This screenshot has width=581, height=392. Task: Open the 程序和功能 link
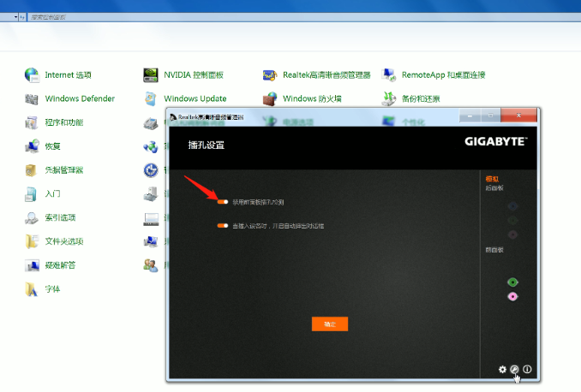(64, 122)
